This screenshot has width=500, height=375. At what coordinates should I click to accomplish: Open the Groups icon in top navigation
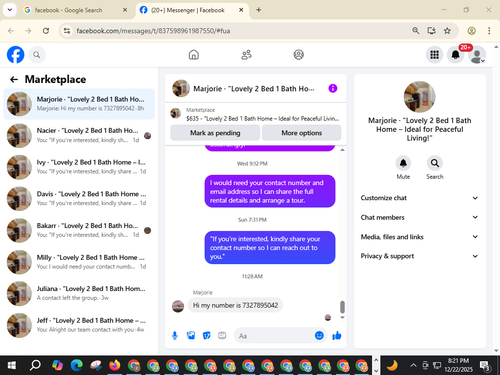click(298, 55)
